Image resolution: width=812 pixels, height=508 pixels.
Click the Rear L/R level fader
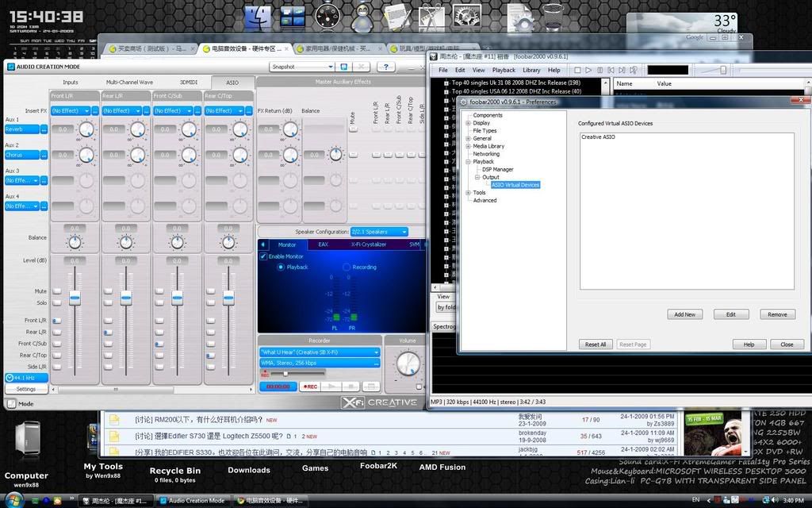(126, 299)
